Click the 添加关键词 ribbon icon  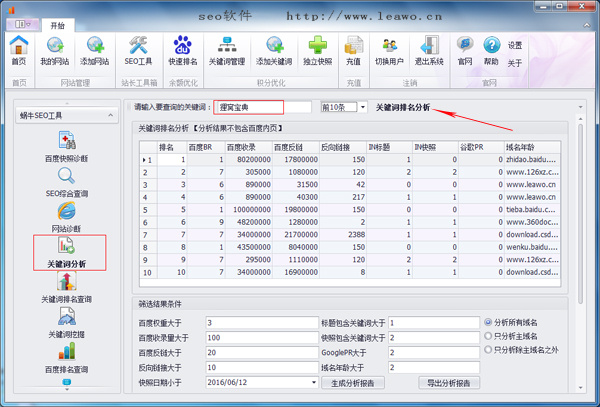pyautogui.click(x=274, y=50)
